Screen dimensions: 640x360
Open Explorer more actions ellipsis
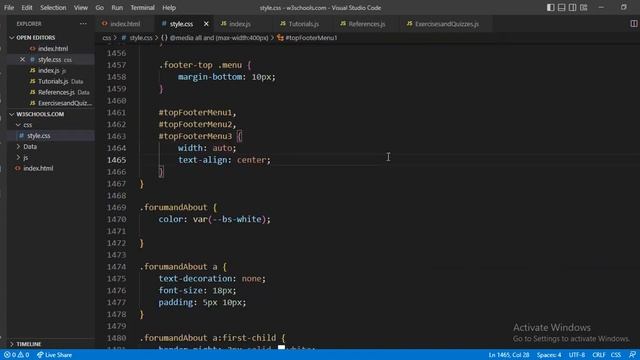click(83, 24)
